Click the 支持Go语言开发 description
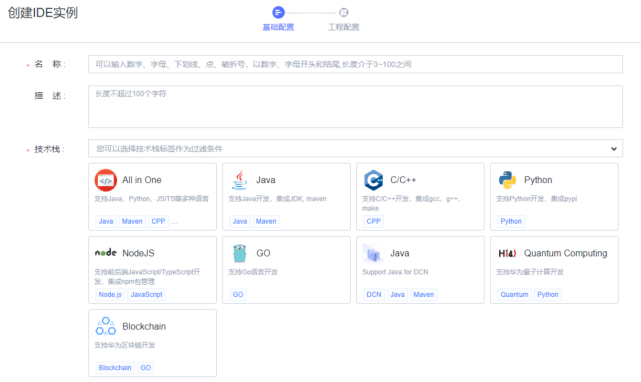Viewport: 641px width, 382px height. (253, 272)
